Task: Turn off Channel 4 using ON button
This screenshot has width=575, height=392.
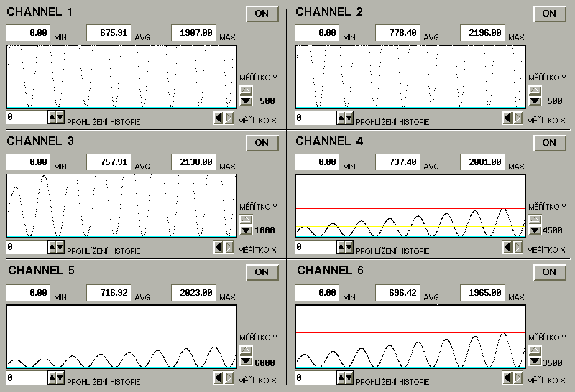Action: (549, 143)
